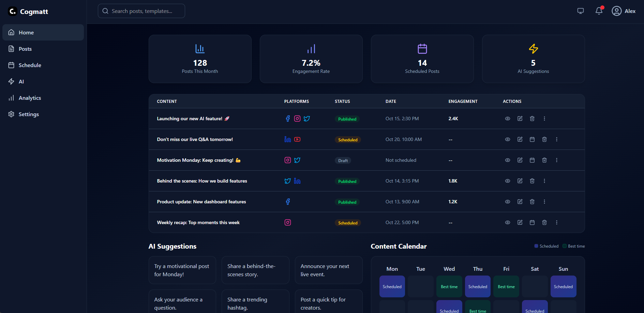Expand more actions for 'Product update' post
The height and width of the screenshot is (313, 644).
coord(544,202)
